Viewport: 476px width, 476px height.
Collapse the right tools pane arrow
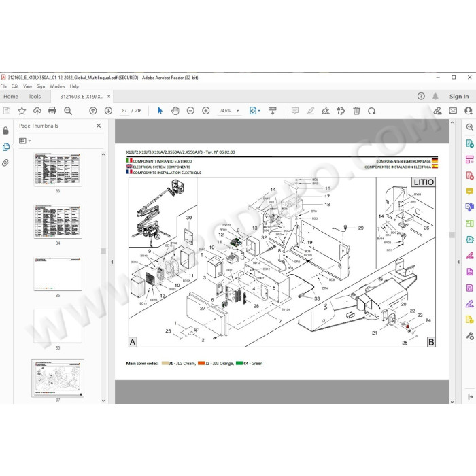[458, 262]
